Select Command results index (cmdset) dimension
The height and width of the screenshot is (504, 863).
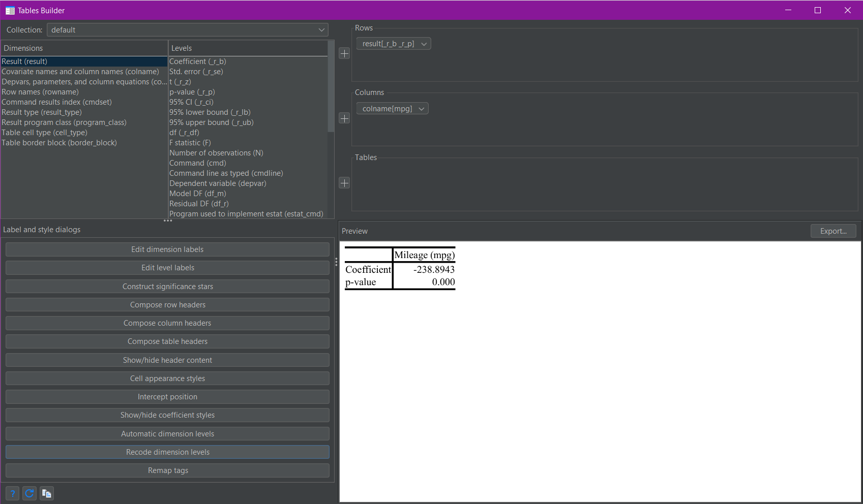(x=56, y=102)
